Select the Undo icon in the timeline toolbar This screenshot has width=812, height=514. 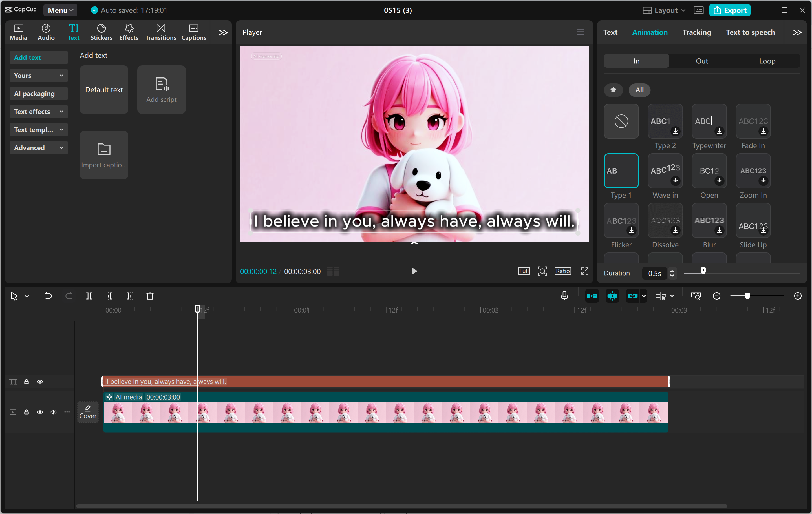48,296
